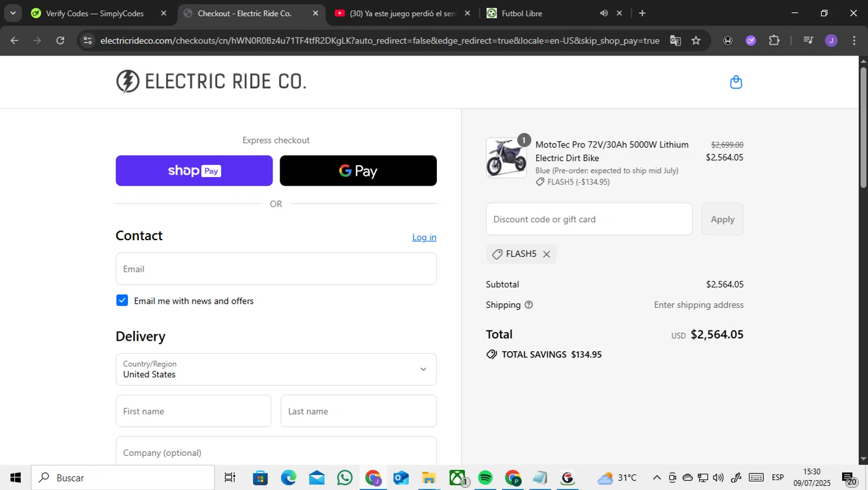Reload the current page
Image resolution: width=868 pixels, height=490 pixels.
coord(60,40)
